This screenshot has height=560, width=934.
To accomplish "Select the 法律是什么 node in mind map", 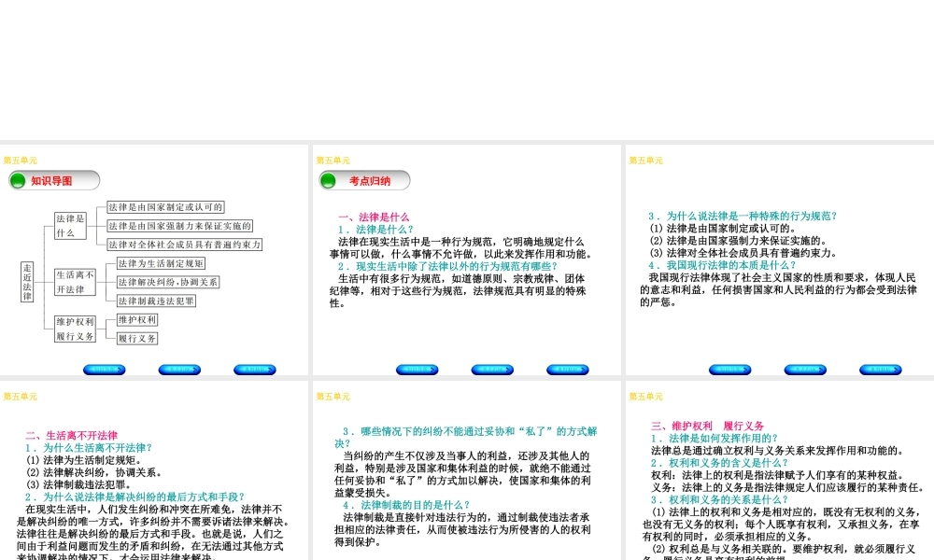I will click(70, 226).
